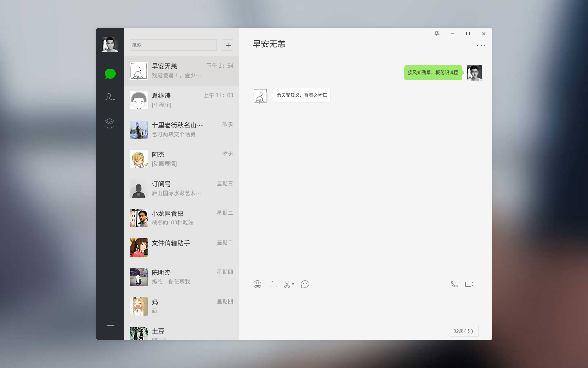The width and height of the screenshot is (588, 368).
Task: Open the 妈 conversation
Action: click(x=181, y=306)
